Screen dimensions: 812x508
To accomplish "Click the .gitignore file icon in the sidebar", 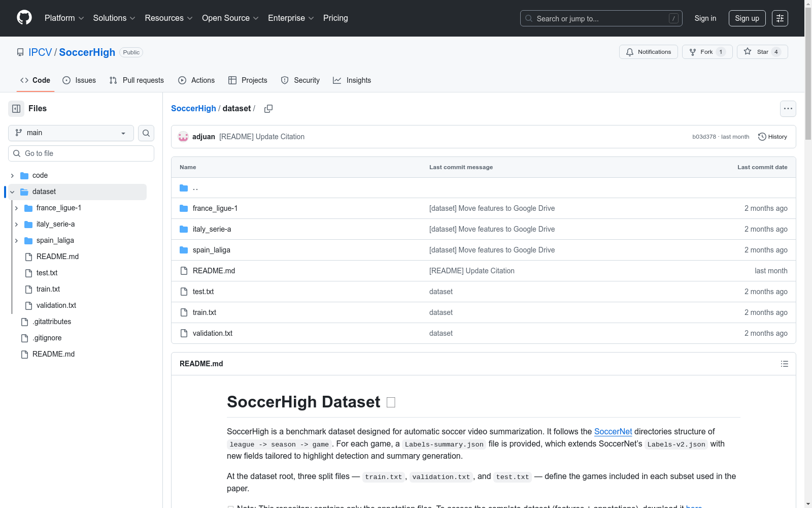I will point(24,338).
